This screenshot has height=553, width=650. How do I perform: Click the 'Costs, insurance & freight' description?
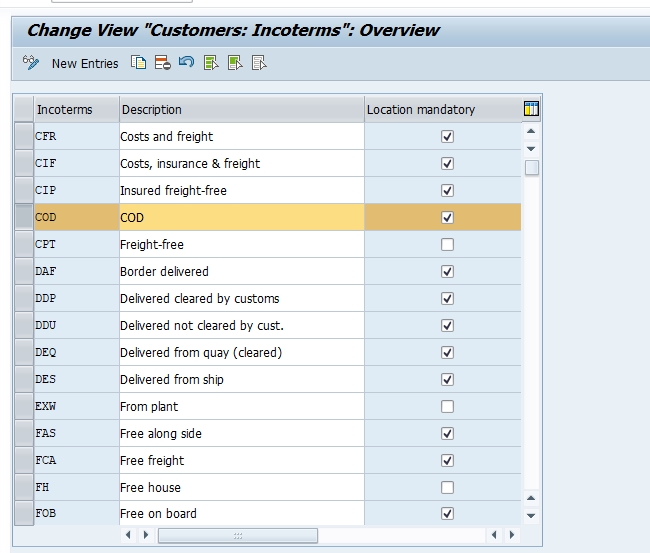tap(242, 163)
